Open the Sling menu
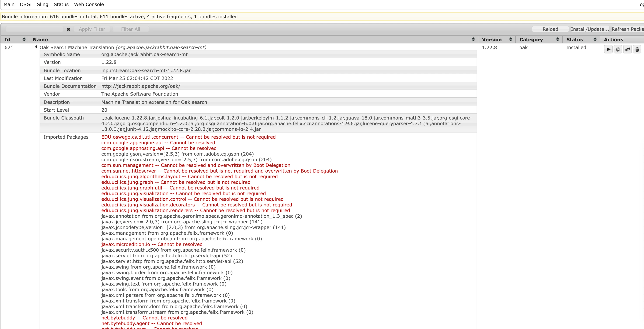644x329 pixels. point(42,5)
